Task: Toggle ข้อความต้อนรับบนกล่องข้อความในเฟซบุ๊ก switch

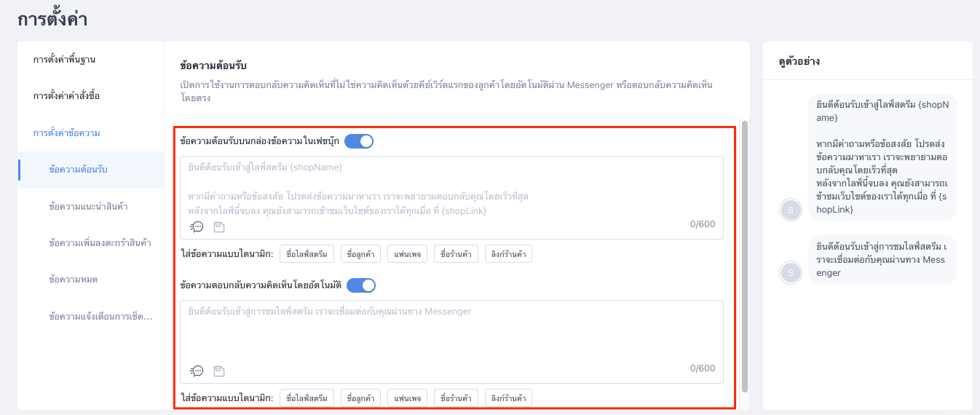Action: (x=359, y=141)
